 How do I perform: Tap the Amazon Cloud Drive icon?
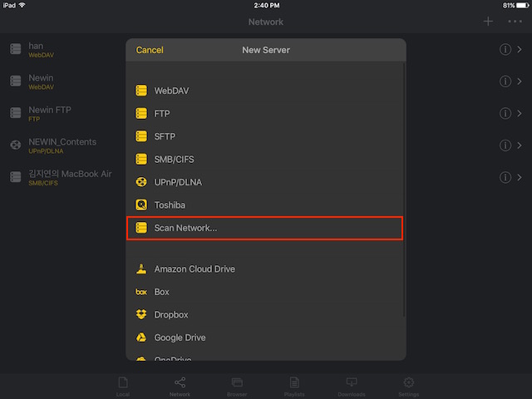point(141,268)
